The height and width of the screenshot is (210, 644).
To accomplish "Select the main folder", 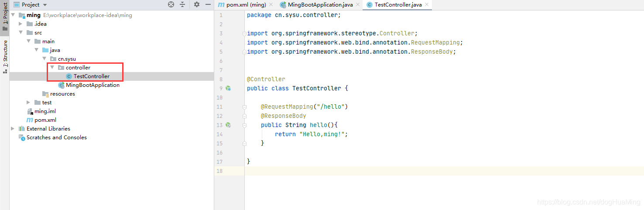I will point(48,41).
